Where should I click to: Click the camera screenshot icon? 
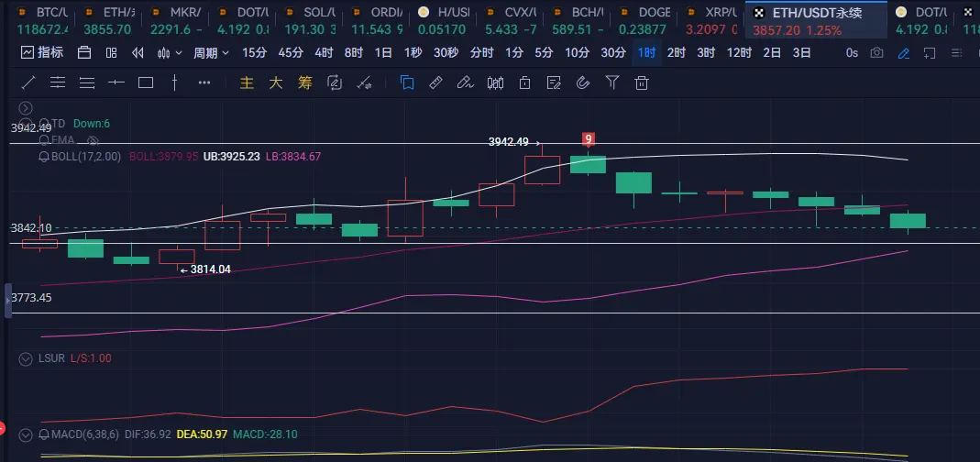tap(877, 53)
